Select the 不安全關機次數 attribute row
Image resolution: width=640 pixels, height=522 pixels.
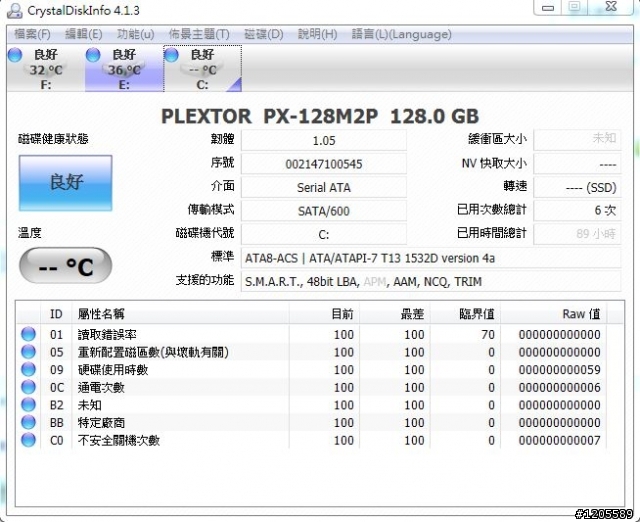tap(311, 440)
